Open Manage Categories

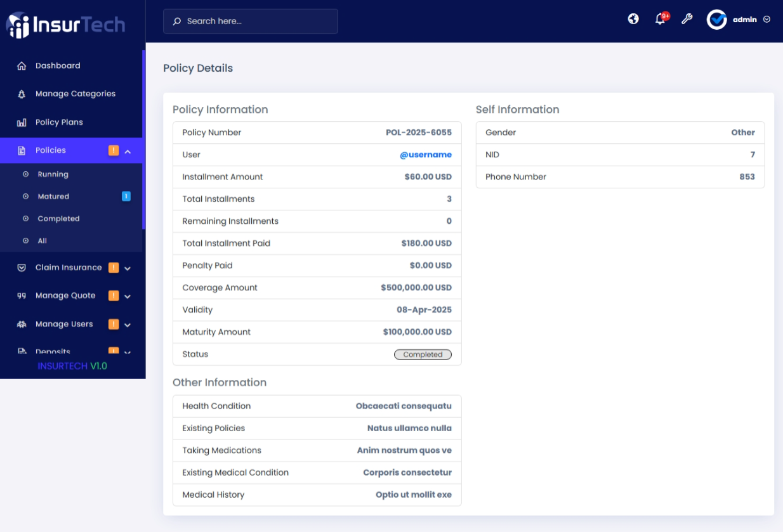[x=76, y=94]
